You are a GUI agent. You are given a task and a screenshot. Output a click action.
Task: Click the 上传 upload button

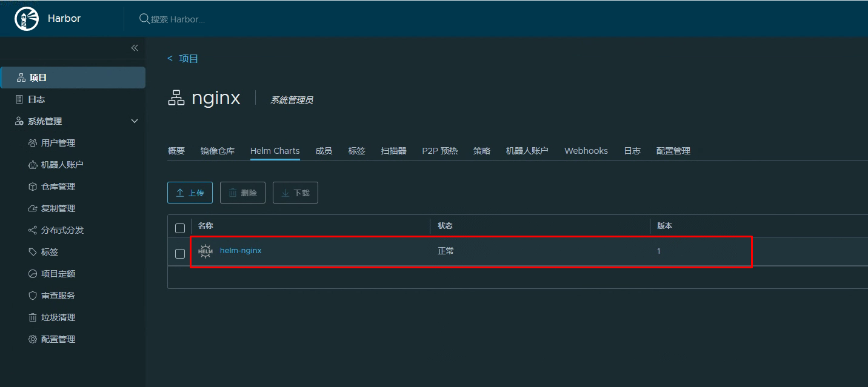click(190, 193)
